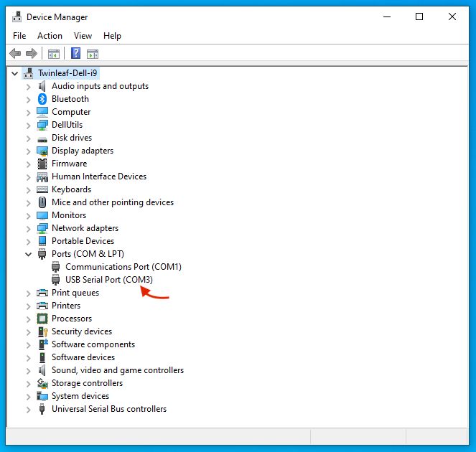476x452 pixels.
Task: Select the Disk drives label
Action: point(72,138)
